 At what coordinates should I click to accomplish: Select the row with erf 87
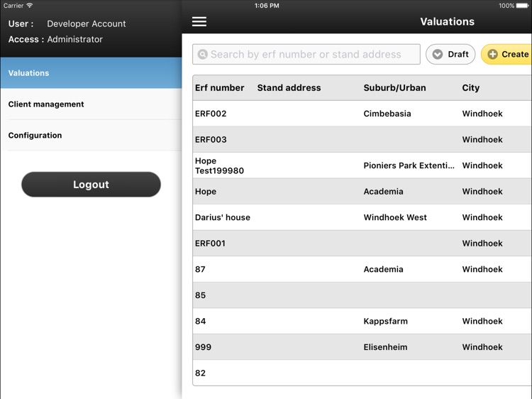pos(362,269)
